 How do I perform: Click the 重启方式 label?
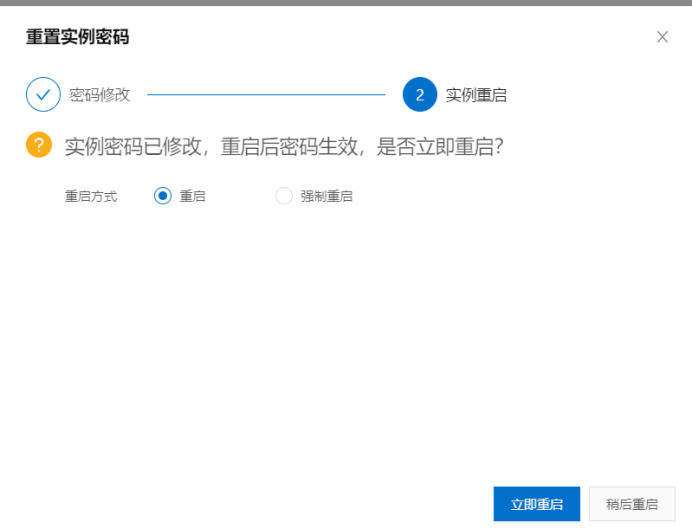tap(91, 196)
